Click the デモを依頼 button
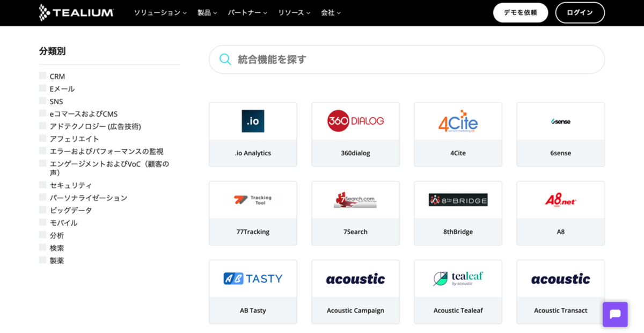This screenshot has height=333, width=644. click(x=521, y=12)
